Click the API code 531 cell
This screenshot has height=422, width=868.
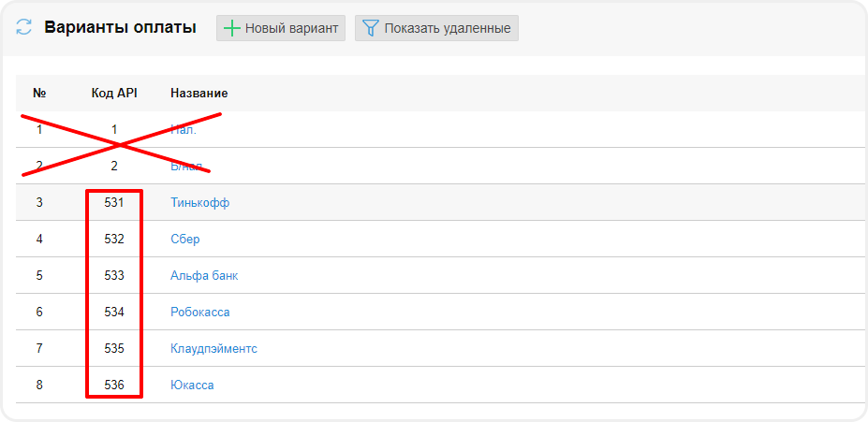coord(114,203)
